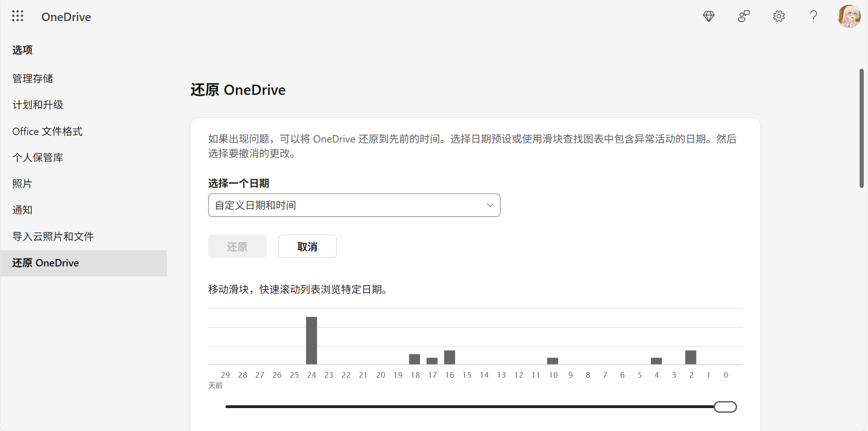Open your account profile avatar

coord(850,16)
